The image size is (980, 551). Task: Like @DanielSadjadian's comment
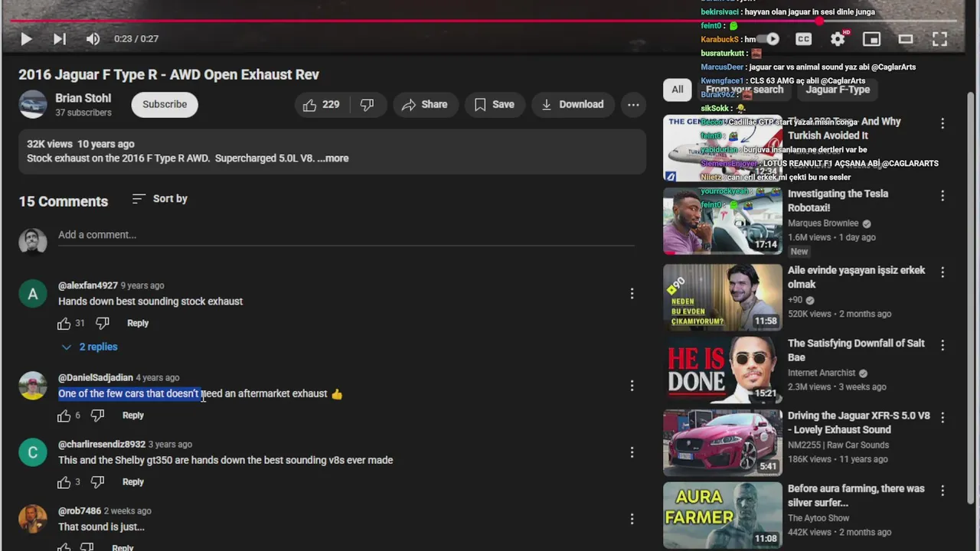pyautogui.click(x=64, y=416)
